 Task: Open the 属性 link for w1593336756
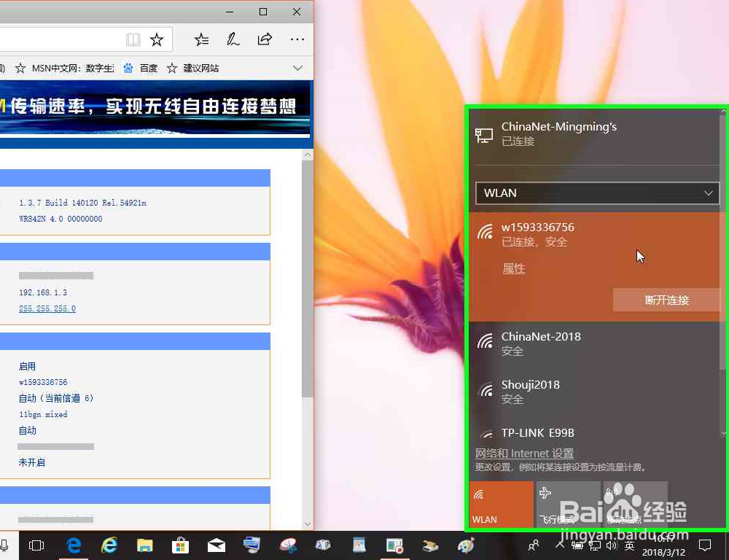point(514,268)
